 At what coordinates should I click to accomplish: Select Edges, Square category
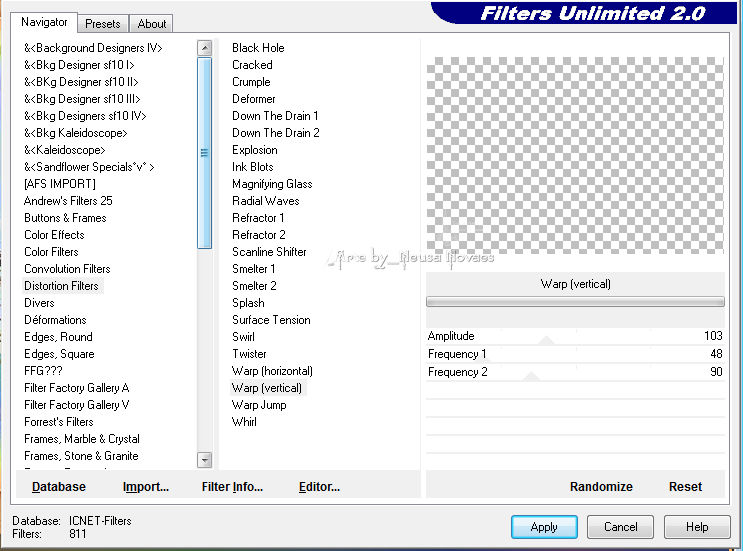click(x=59, y=354)
